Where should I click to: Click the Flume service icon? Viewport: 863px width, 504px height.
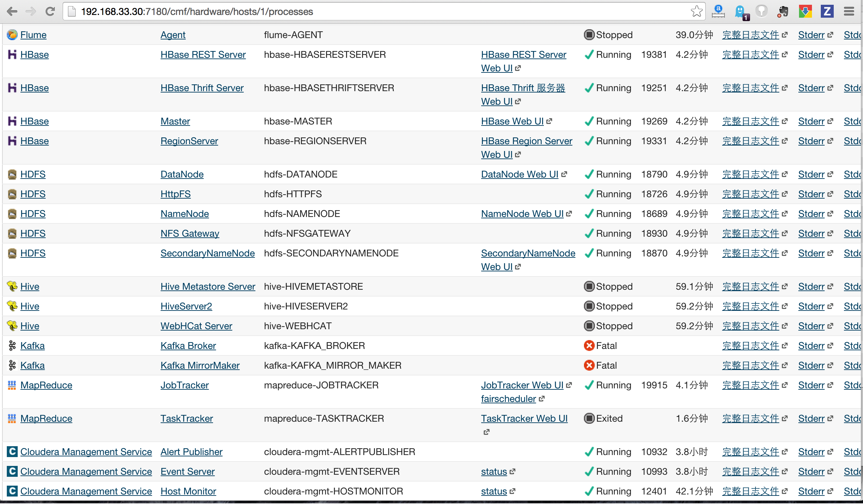click(12, 35)
